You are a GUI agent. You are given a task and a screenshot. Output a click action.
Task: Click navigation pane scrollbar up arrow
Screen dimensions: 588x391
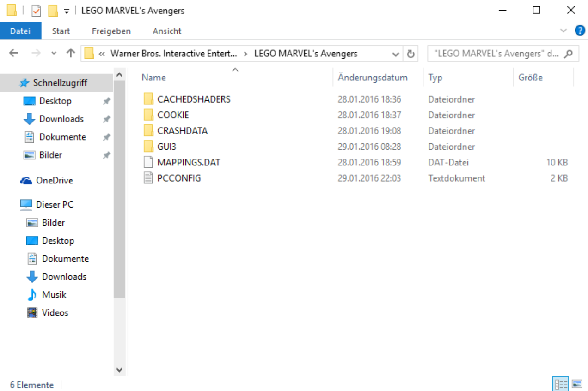119,74
